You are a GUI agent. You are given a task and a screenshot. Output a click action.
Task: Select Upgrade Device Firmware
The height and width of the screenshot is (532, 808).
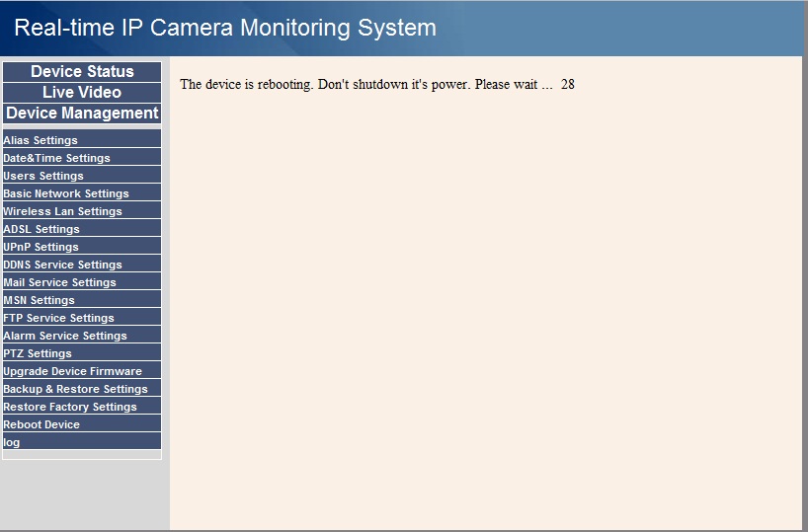(82, 370)
